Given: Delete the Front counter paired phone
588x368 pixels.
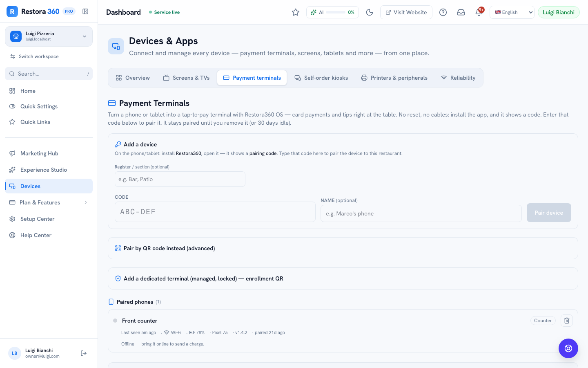Looking at the screenshot, I should click(x=567, y=321).
